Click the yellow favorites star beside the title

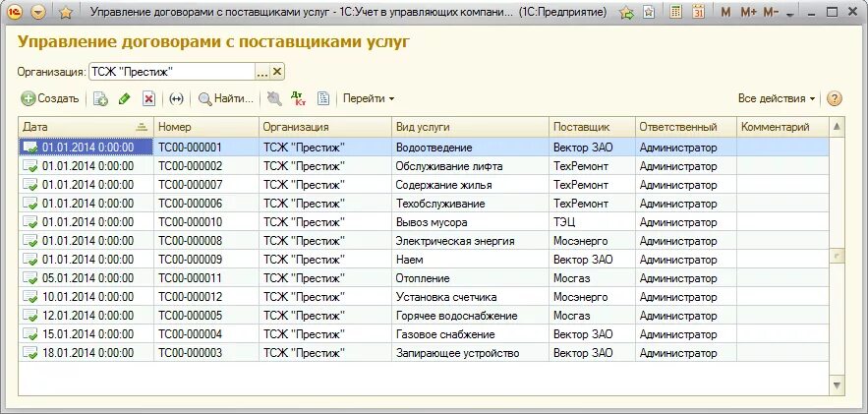pos(66,12)
